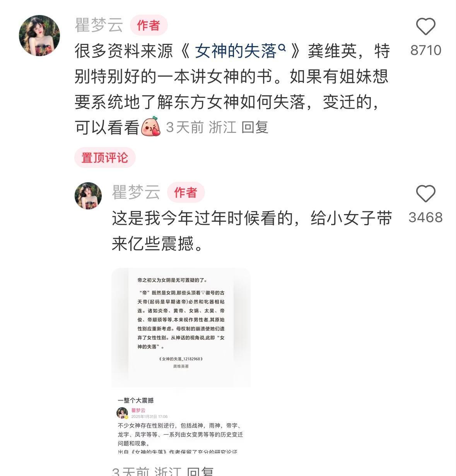Screen dimensions: 456x476
Task: Open 瞿梦云's avatar on the pinned comment
Action: tap(39, 36)
